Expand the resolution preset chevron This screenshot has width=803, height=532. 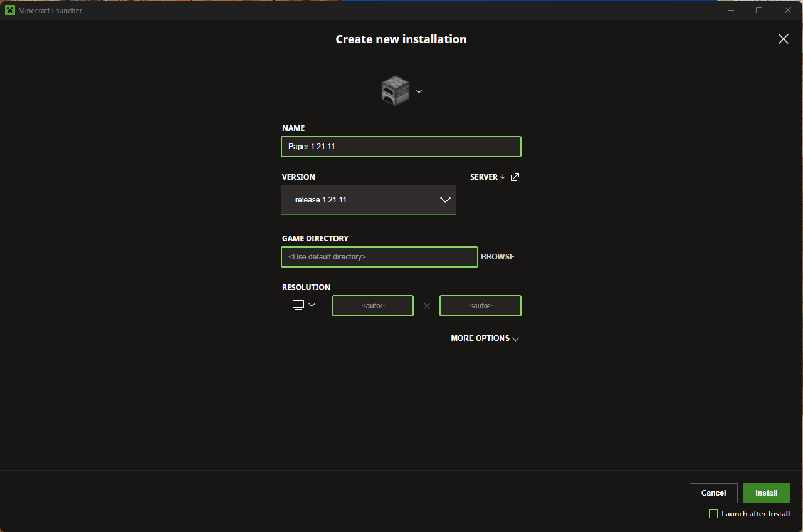click(x=312, y=305)
